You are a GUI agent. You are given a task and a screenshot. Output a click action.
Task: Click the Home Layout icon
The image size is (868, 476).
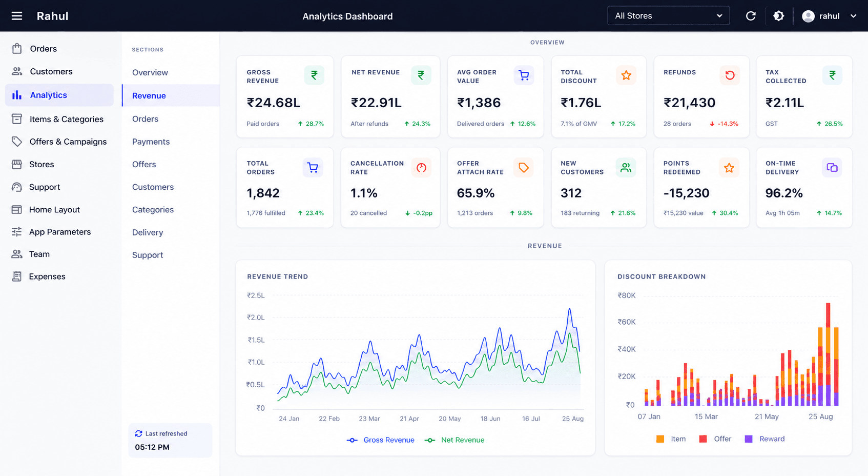click(17, 209)
